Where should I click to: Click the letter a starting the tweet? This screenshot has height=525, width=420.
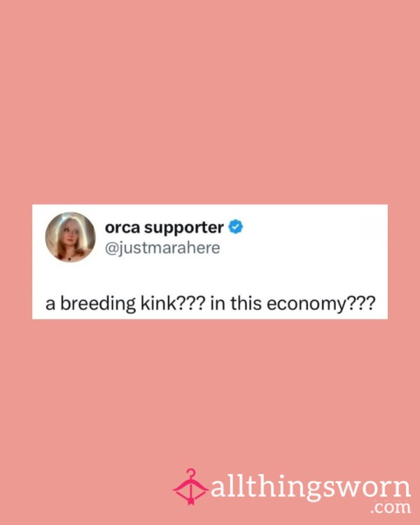(50, 304)
